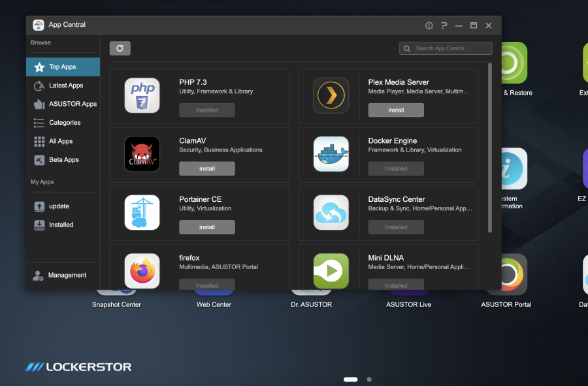Open the info icon in App Central titlebar

(x=429, y=25)
